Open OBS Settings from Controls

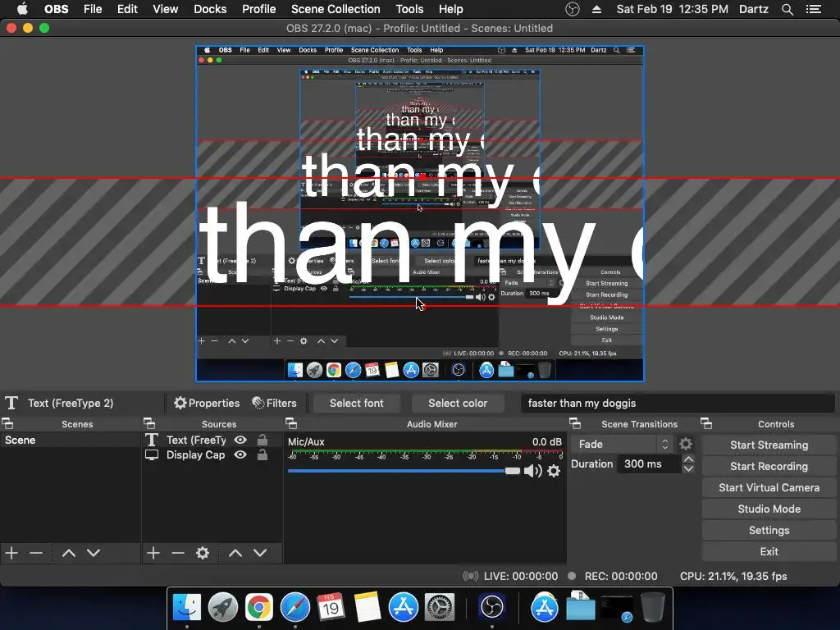tap(769, 531)
